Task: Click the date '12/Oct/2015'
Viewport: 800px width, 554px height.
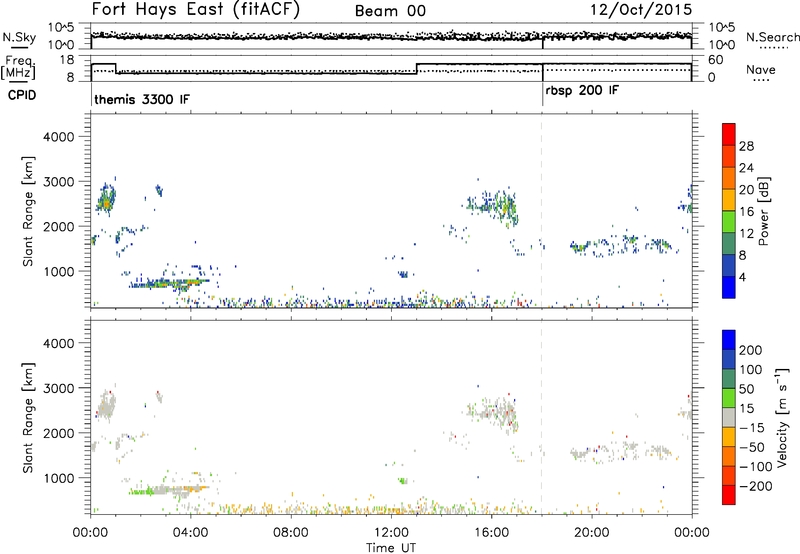Action: [x=641, y=10]
